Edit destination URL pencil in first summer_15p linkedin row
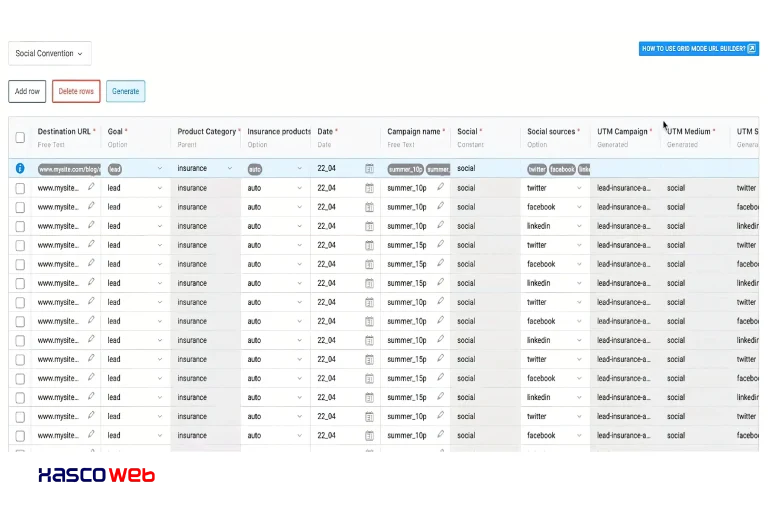Screen dimensions: 768x506 tap(91, 282)
